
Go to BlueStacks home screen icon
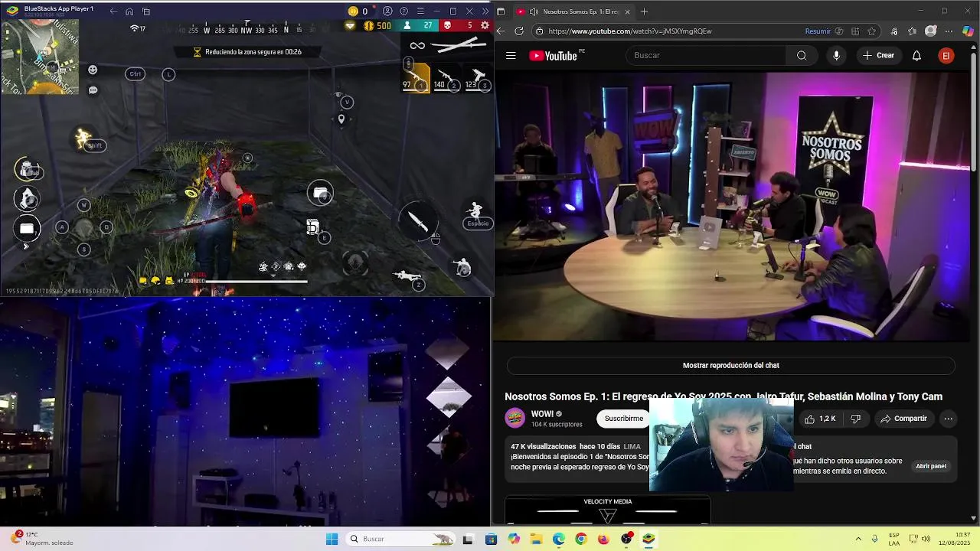(129, 11)
